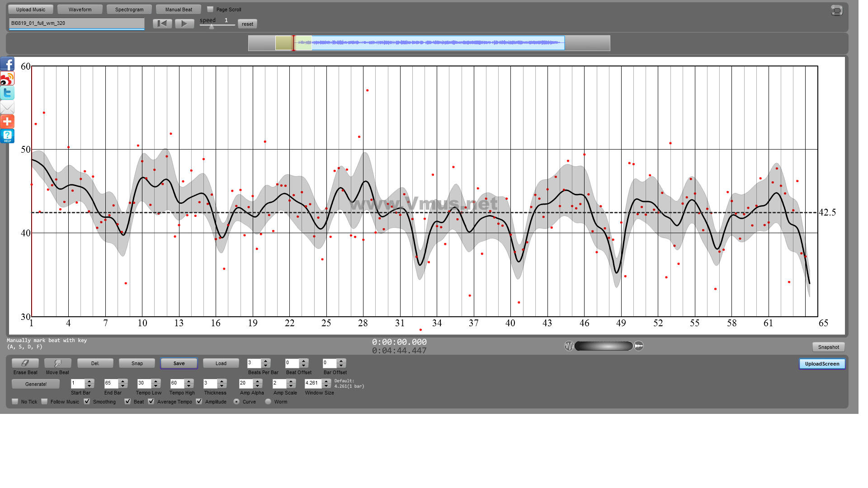Enable the Page Scroll checkbox
The image size is (868, 488).
tap(210, 9)
